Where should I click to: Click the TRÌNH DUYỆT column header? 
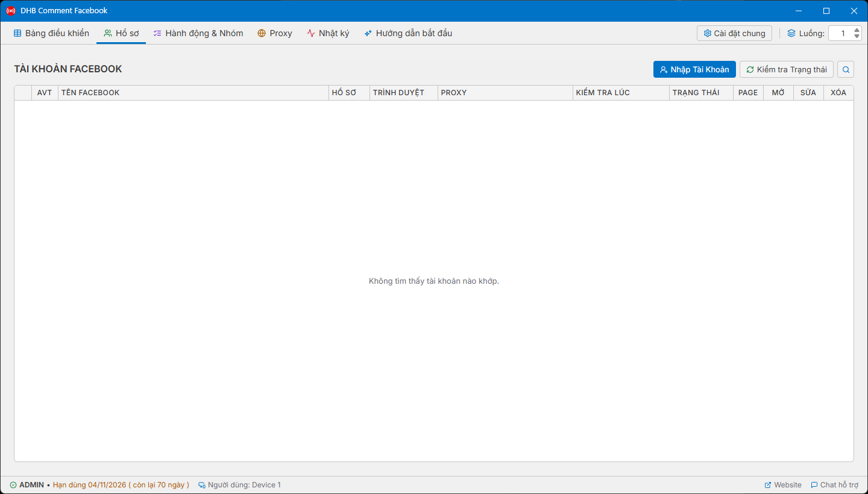pyautogui.click(x=404, y=93)
